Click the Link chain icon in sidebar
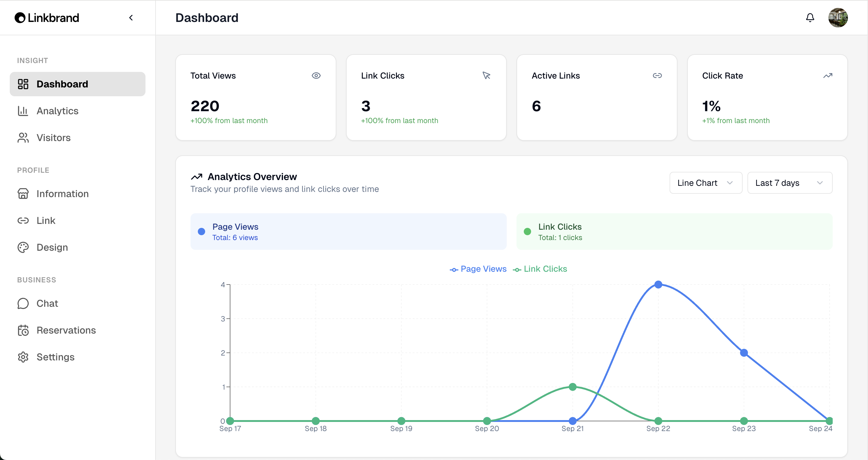Image resolution: width=868 pixels, height=460 pixels. [23, 221]
